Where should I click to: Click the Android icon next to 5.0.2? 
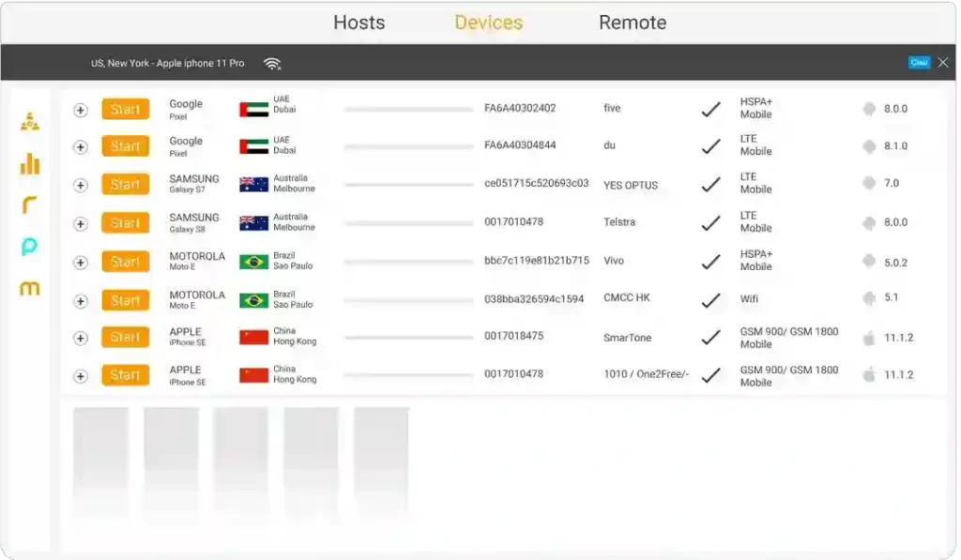869,262
